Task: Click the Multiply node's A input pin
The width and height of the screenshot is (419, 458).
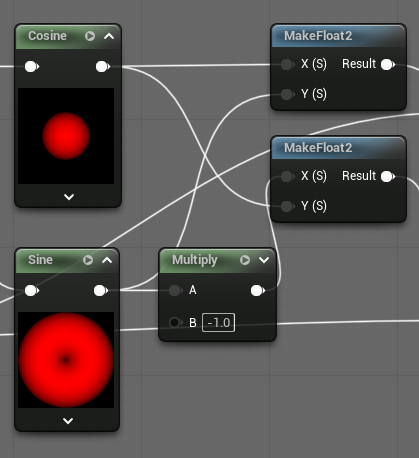Action: tap(175, 291)
